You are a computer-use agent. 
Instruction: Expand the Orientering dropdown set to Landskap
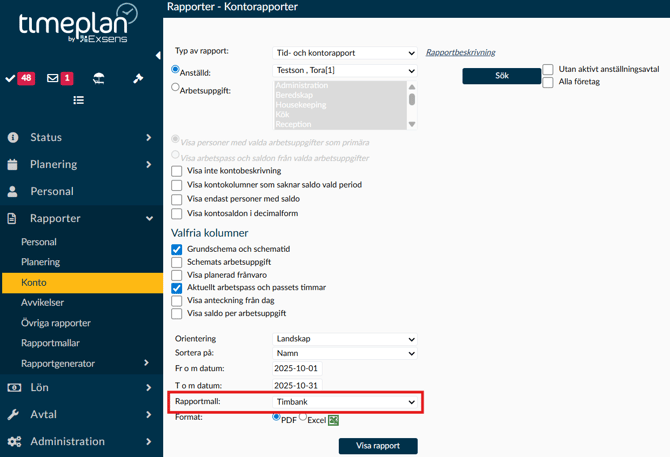[345, 339]
